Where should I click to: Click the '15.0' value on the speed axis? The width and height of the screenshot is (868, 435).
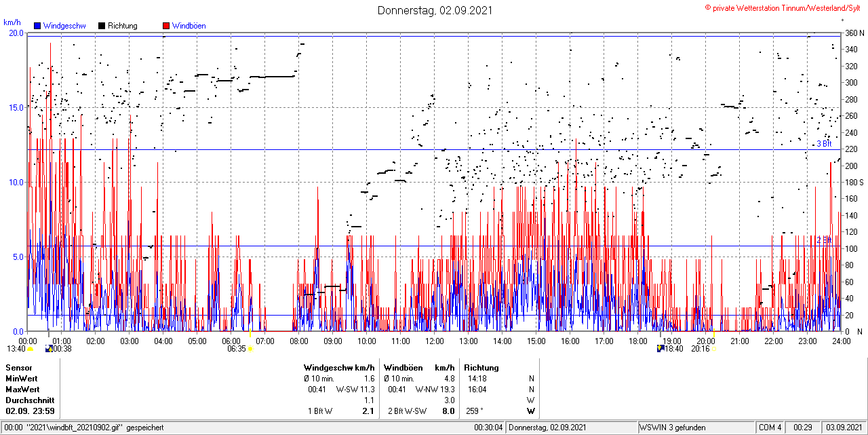(x=16, y=107)
